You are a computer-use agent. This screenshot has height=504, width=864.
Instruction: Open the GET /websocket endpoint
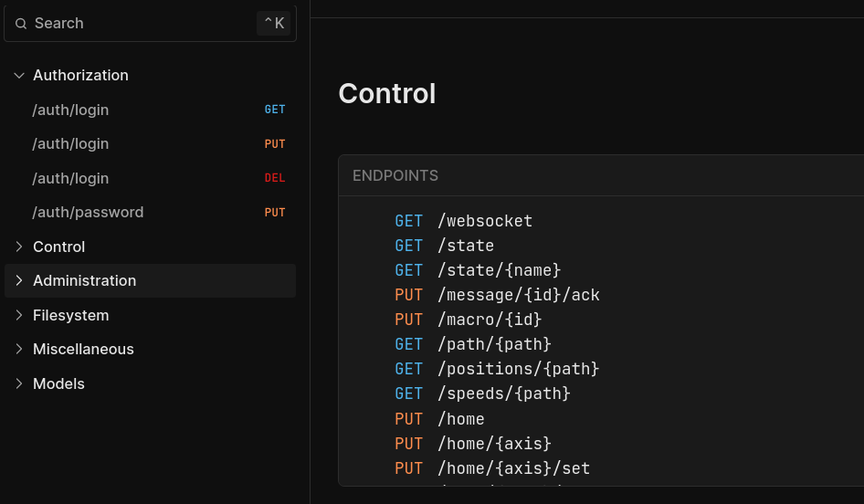click(463, 222)
